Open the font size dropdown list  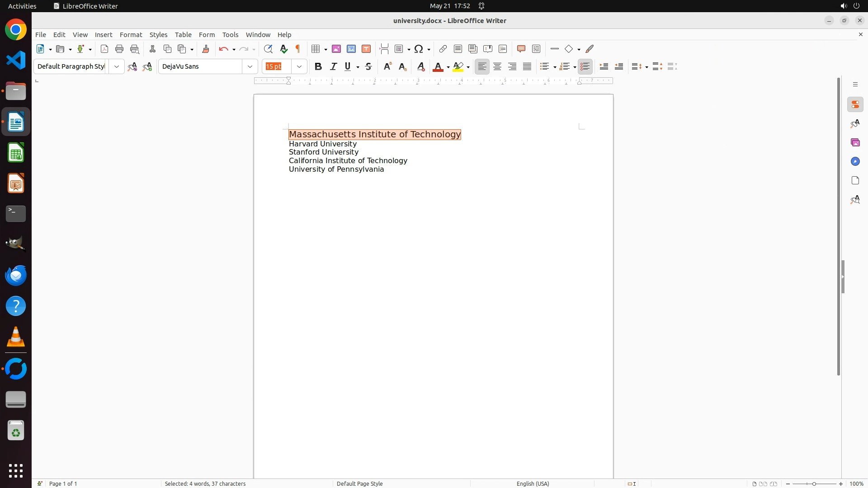(x=299, y=66)
